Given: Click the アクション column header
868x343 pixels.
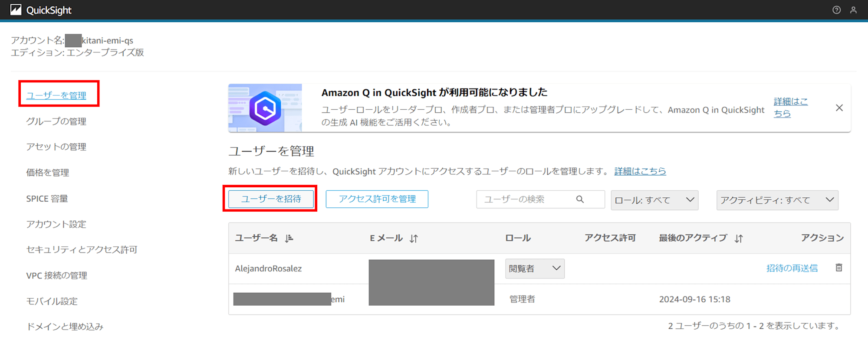Looking at the screenshot, I should click(822, 238).
